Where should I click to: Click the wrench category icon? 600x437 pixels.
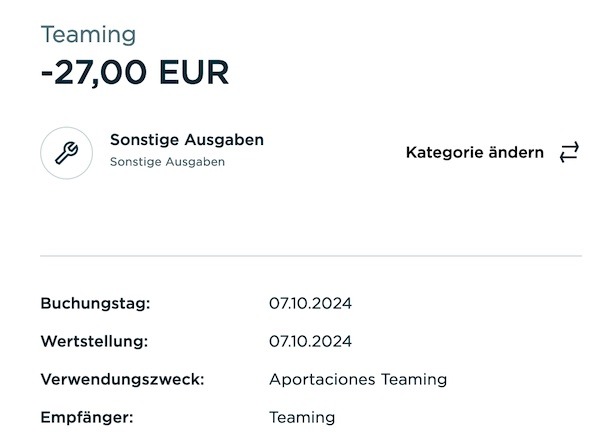[x=67, y=153]
